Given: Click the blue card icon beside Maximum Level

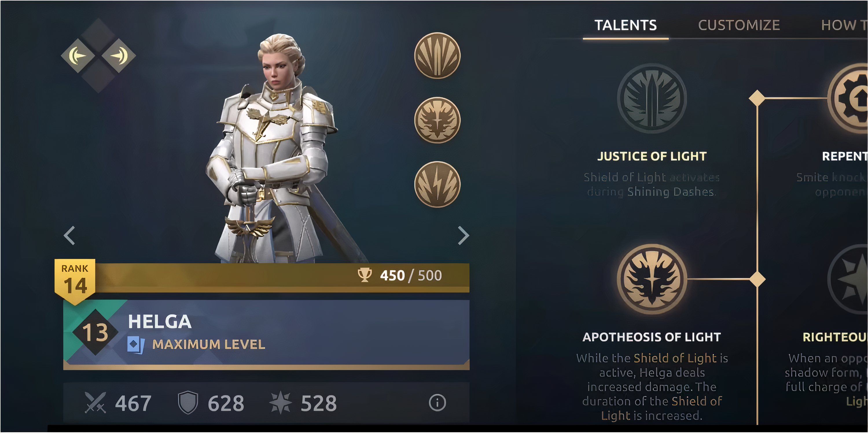Looking at the screenshot, I should [x=136, y=345].
